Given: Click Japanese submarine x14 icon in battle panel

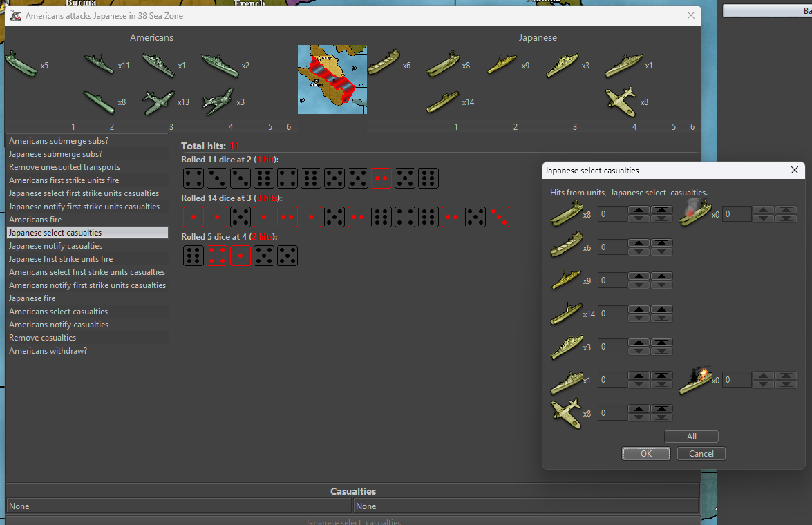Looking at the screenshot, I should (443, 102).
